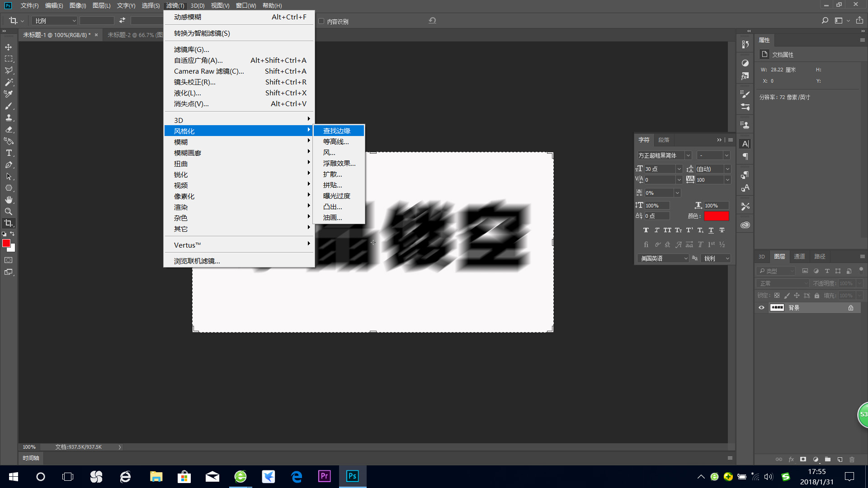
Task: Hide the 背景 layer visibility eye
Action: coord(761,308)
